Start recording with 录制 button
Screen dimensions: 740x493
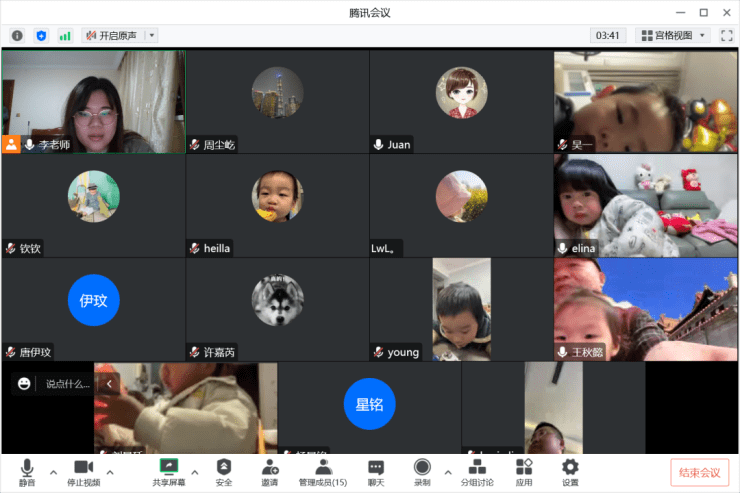[x=422, y=471]
